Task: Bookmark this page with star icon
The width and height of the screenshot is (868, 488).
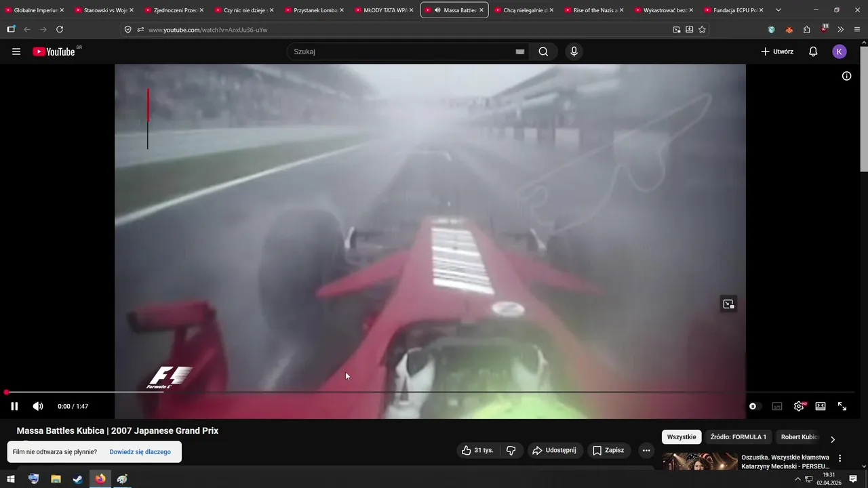Action: coord(702,29)
